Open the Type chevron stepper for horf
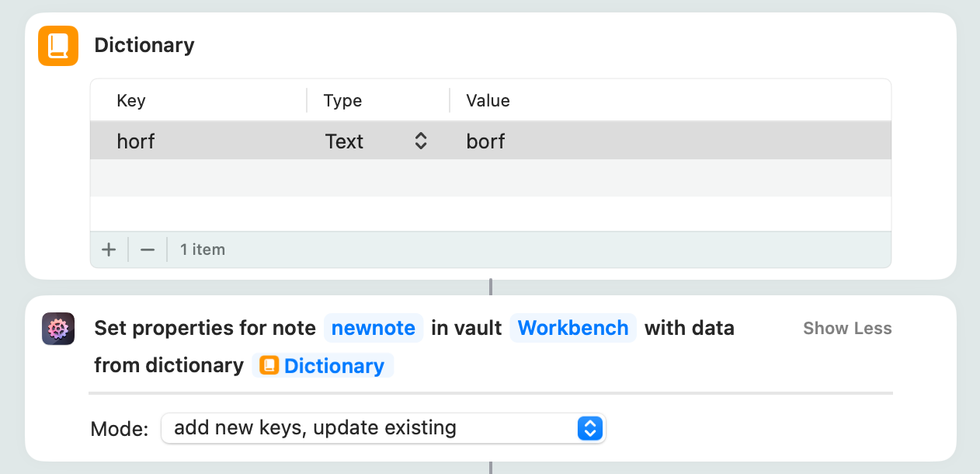Viewport: 980px width, 474px height. (x=420, y=141)
